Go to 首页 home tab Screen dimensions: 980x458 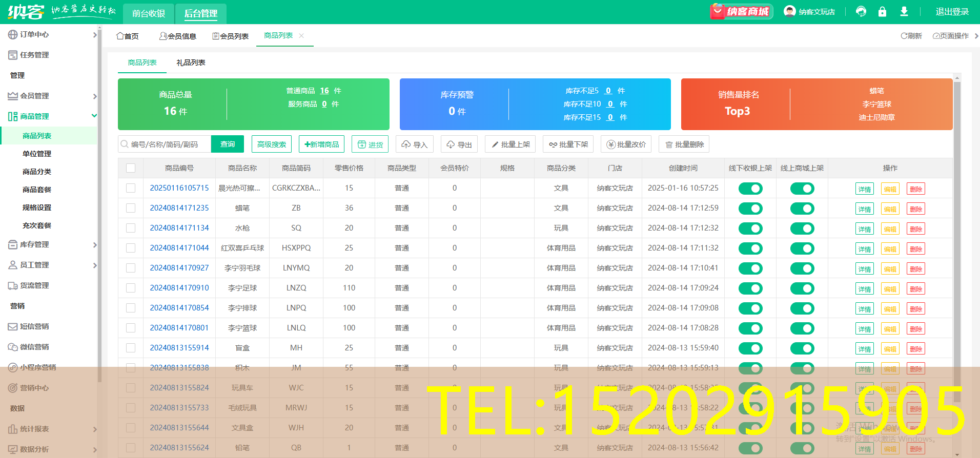pos(128,36)
